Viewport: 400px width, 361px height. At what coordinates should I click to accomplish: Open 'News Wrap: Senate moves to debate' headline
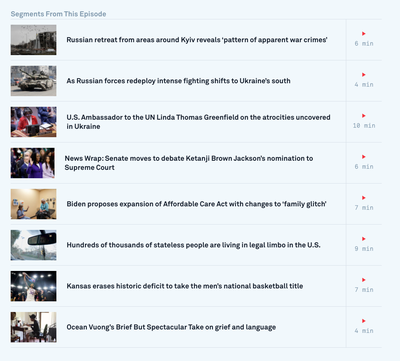click(189, 163)
